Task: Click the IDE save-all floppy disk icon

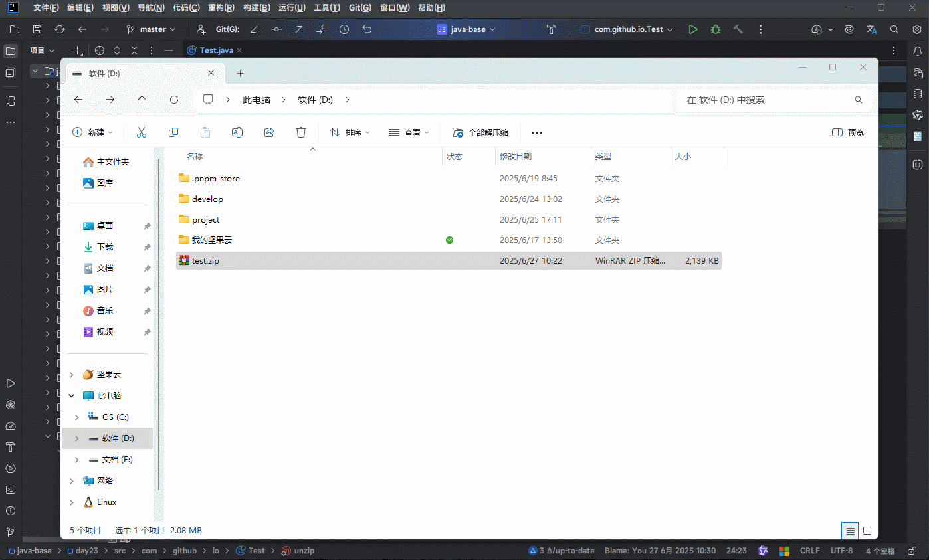Action: [37, 29]
